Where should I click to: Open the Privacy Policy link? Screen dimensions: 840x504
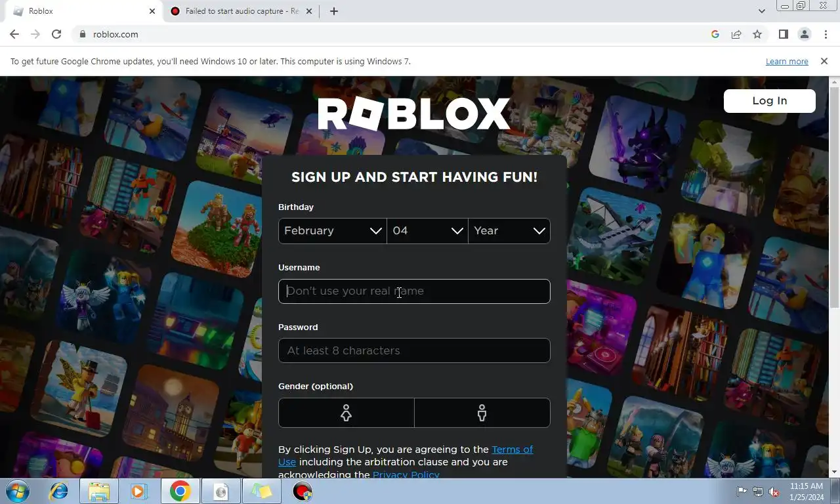(x=406, y=474)
